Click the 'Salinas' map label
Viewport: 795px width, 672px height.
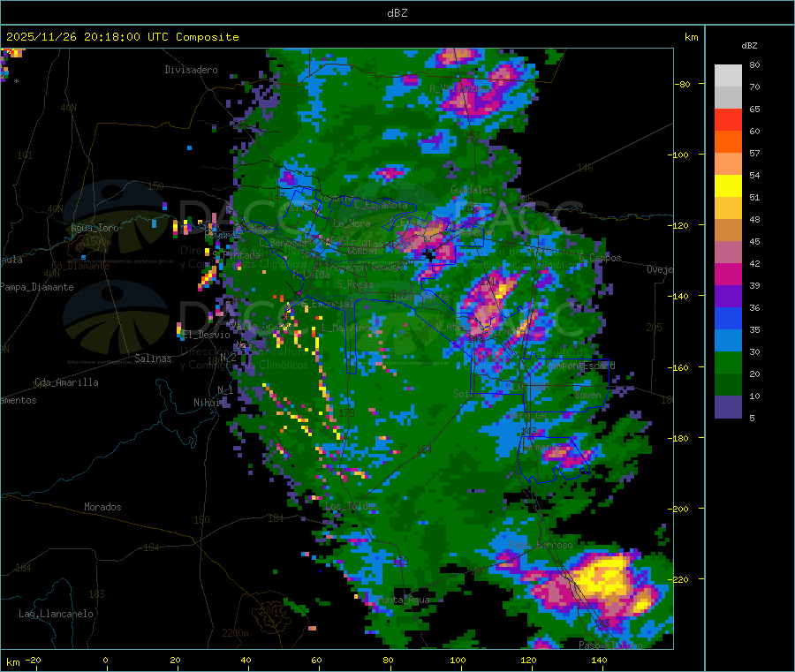click(153, 359)
